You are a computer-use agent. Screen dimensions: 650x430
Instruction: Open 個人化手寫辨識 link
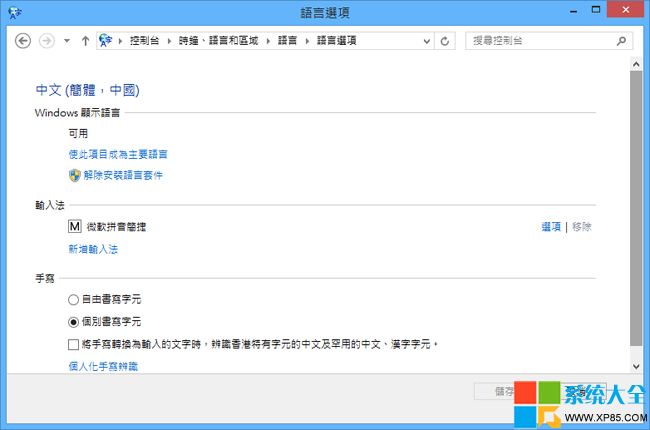pos(103,367)
